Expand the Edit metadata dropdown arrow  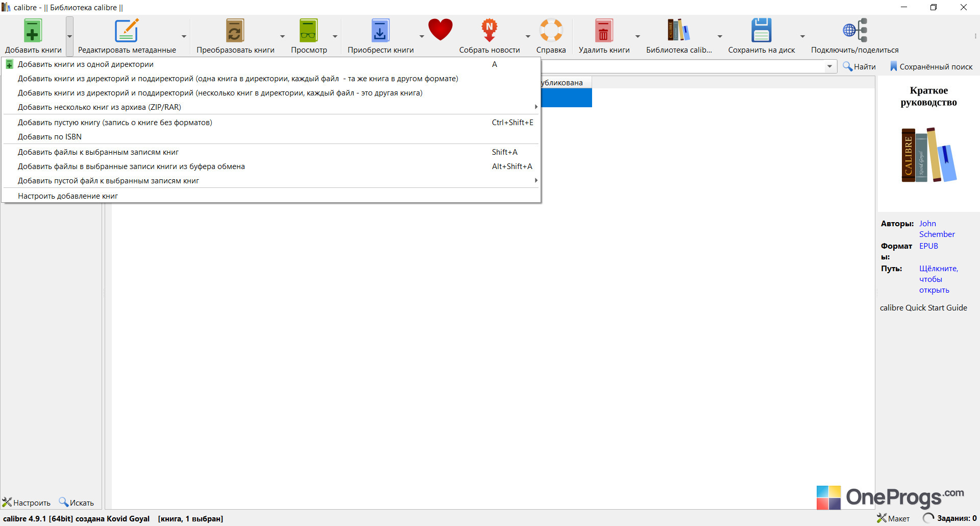pyautogui.click(x=184, y=36)
